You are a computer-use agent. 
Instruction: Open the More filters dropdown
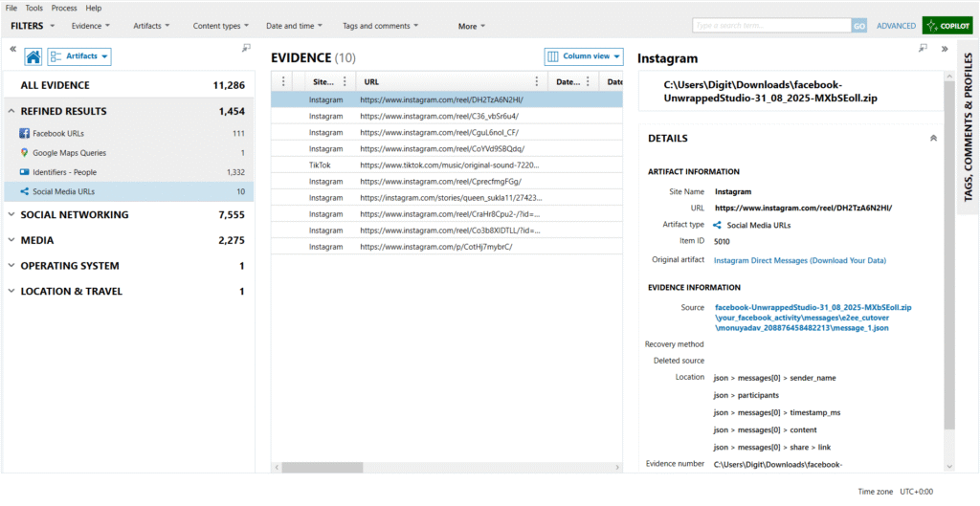pos(471,26)
